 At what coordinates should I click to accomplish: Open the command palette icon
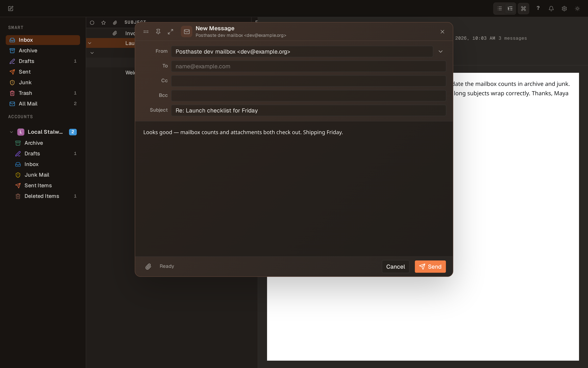click(x=523, y=9)
